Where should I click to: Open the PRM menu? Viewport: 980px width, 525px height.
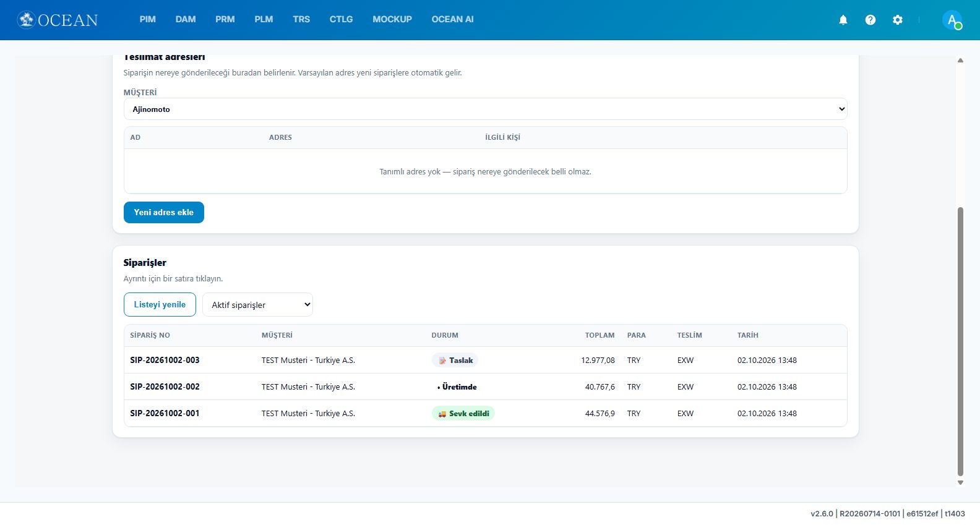(x=225, y=19)
